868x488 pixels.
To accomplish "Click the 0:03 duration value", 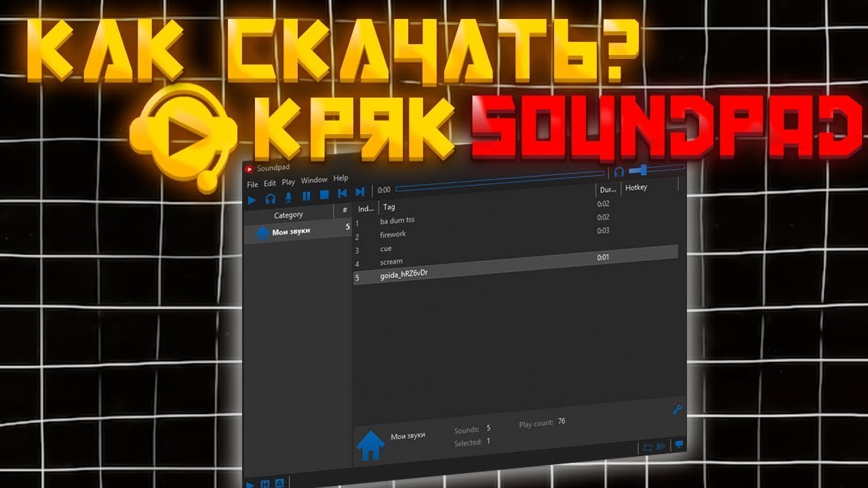I will pos(603,230).
